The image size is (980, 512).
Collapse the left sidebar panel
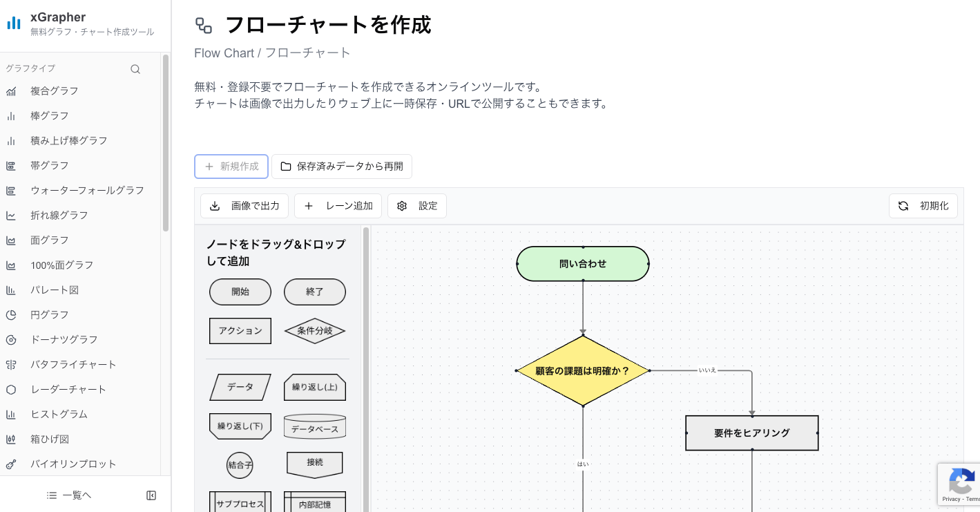151,495
